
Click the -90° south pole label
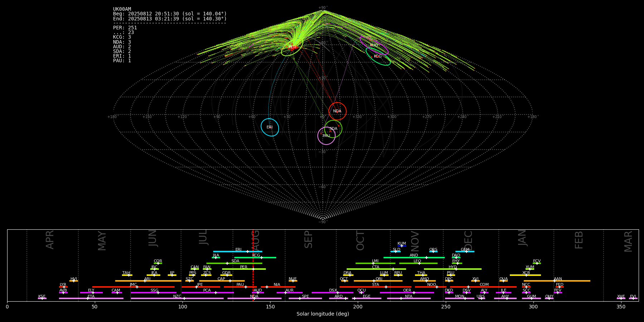[323, 222]
